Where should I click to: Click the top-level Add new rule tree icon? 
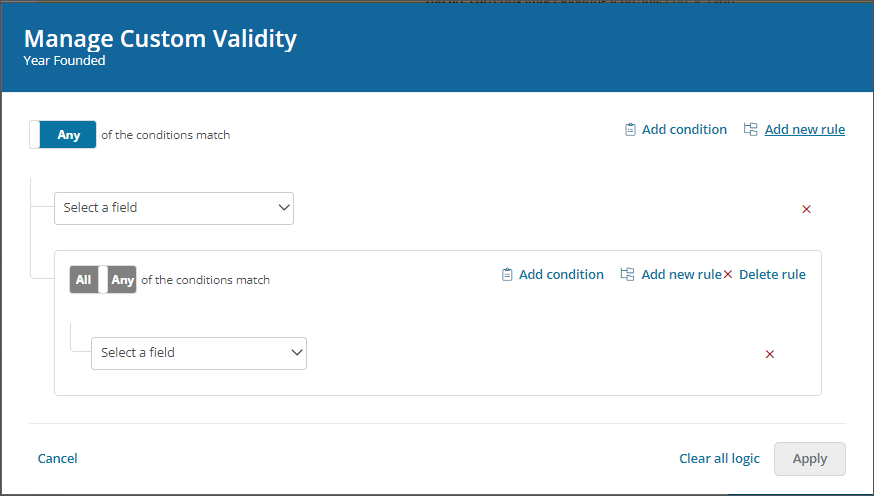tap(750, 129)
